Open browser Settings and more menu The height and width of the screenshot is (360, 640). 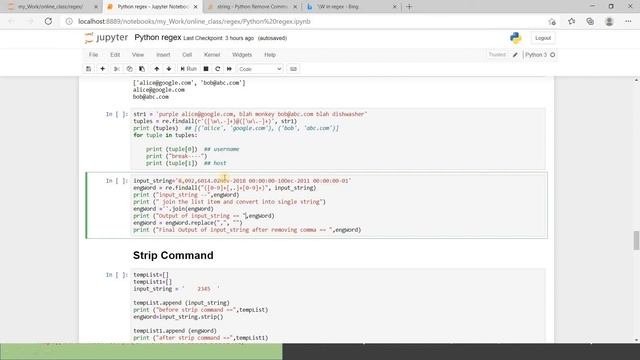(x=628, y=22)
